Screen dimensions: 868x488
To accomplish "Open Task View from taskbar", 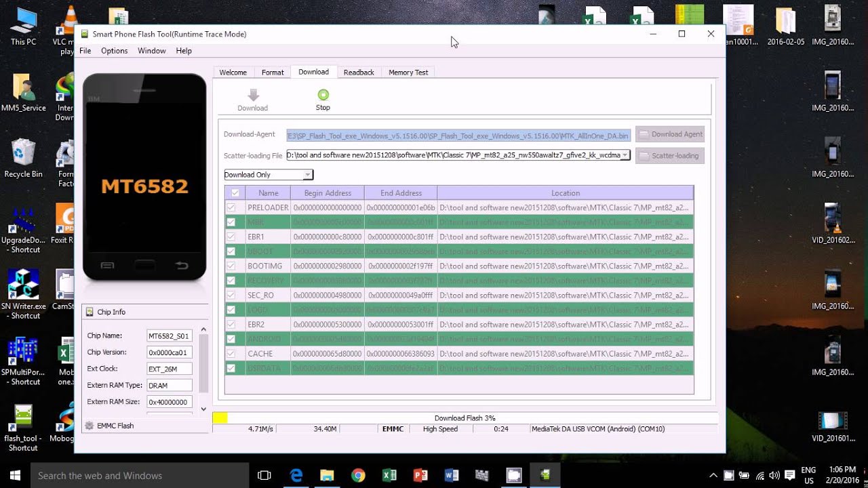I will click(264, 476).
